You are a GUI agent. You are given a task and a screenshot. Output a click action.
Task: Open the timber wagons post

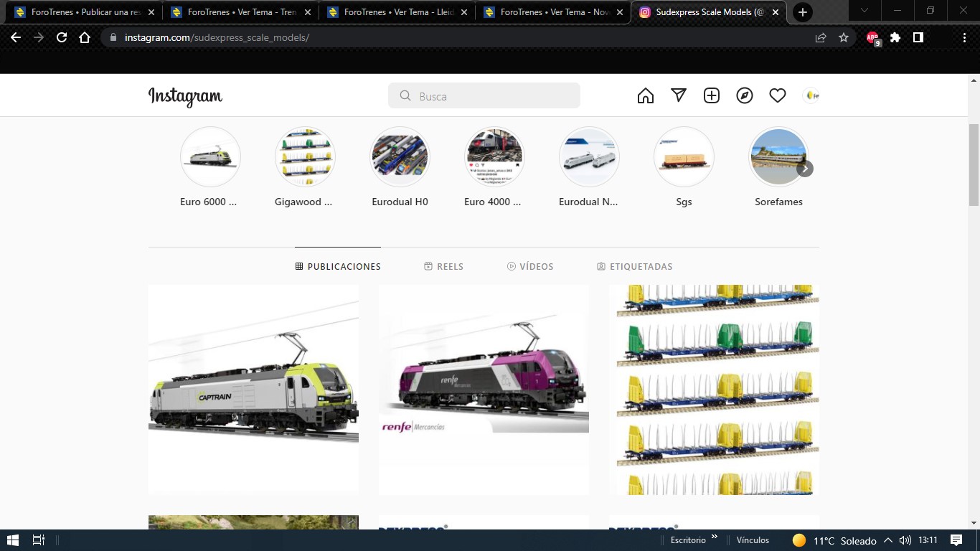[714, 390]
